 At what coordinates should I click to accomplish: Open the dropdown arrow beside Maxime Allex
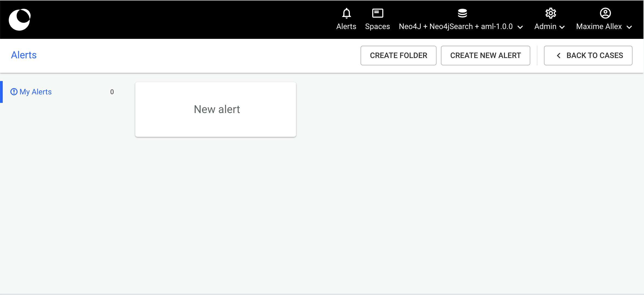coord(629,27)
